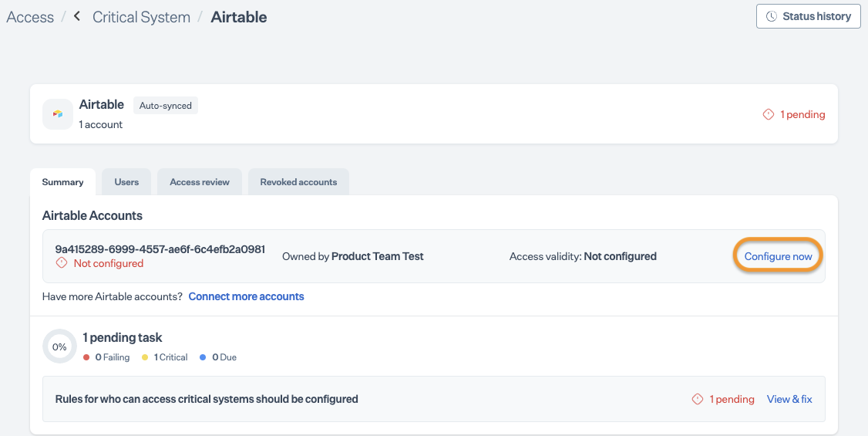Screen dimensions: 868x436
Task: Click the red Failing dot
Action: coord(86,357)
